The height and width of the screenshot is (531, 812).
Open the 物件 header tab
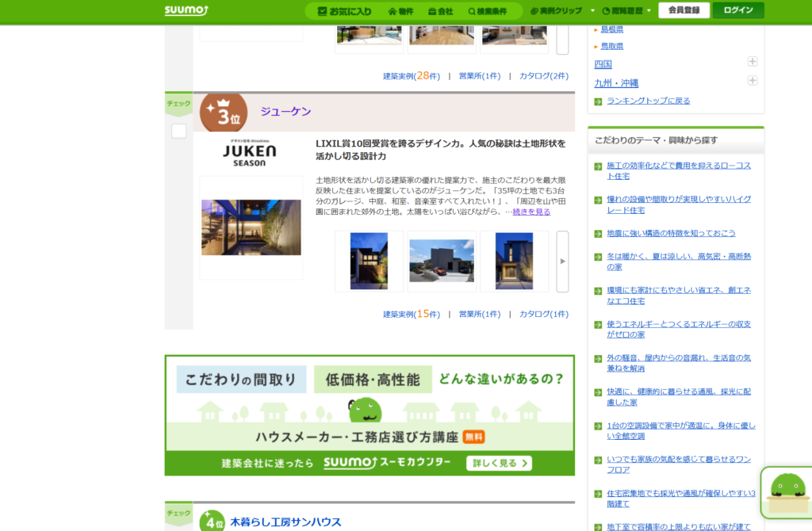400,11
